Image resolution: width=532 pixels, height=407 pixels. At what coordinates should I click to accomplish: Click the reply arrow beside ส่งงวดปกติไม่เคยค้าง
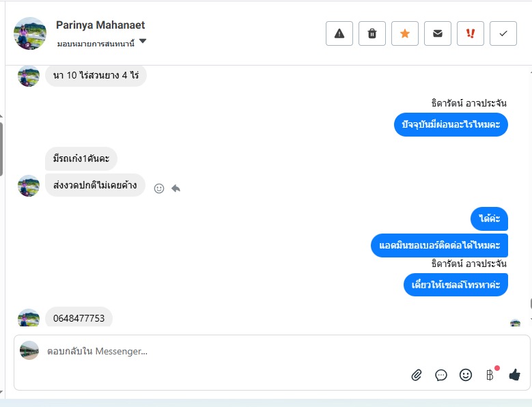[176, 188]
